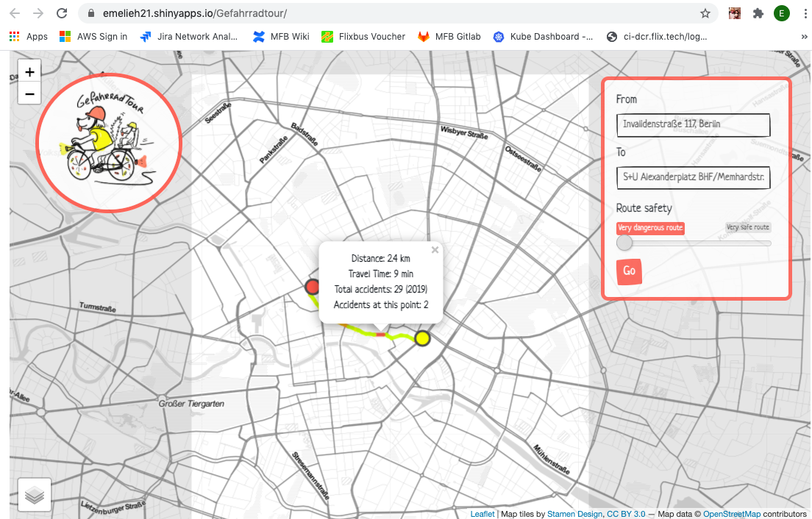Click the Großer Tiergarten map label
The image size is (812, 519).
click(x=192, y=404)
